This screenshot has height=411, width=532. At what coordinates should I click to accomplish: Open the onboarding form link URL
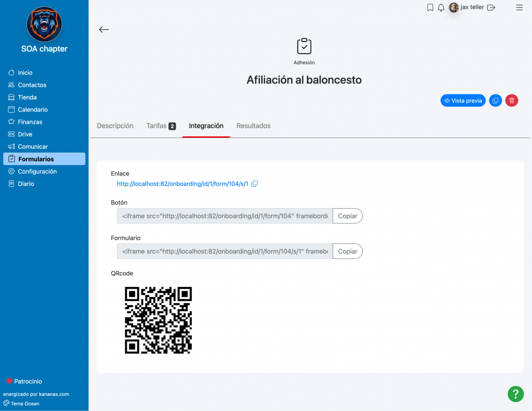point(182,184)
